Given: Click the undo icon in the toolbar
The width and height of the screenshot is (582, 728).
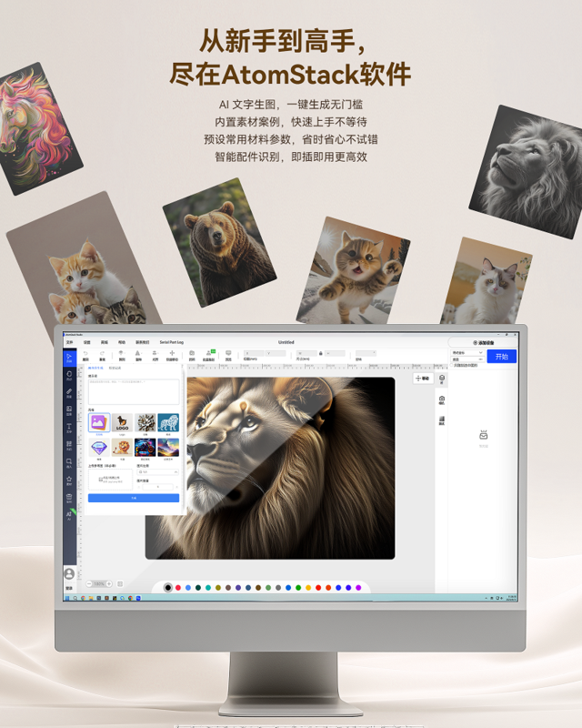Looking at the screenshot, I should pyautogui.click(x=85, y=353).
